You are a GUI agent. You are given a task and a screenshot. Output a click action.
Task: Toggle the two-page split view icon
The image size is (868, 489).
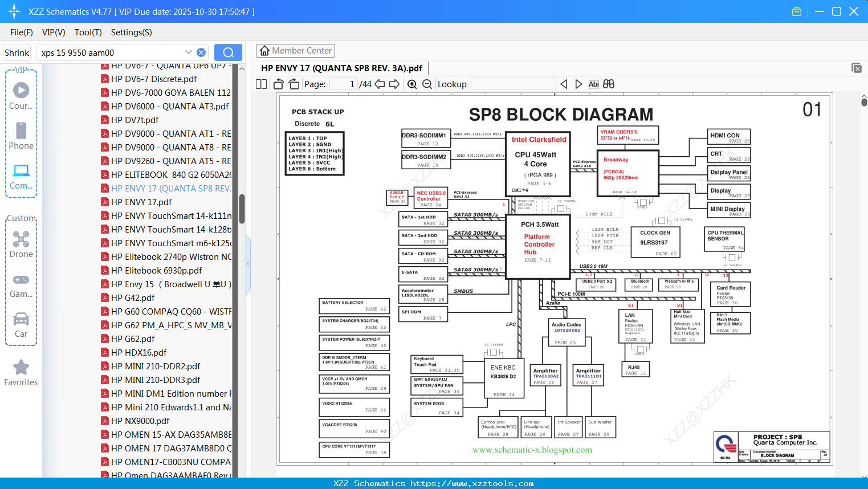262,84
